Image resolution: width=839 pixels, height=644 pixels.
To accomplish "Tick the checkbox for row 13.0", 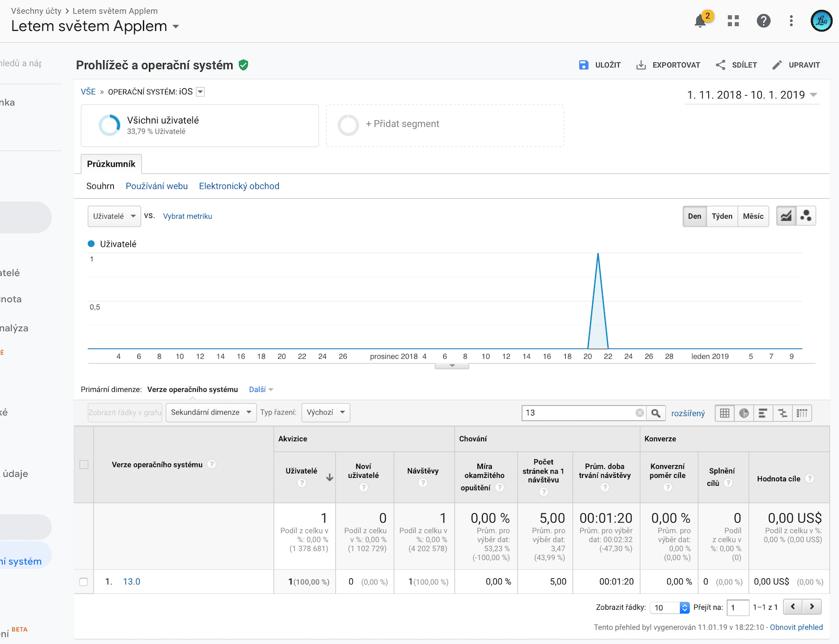I will click(x=84, y=582).
